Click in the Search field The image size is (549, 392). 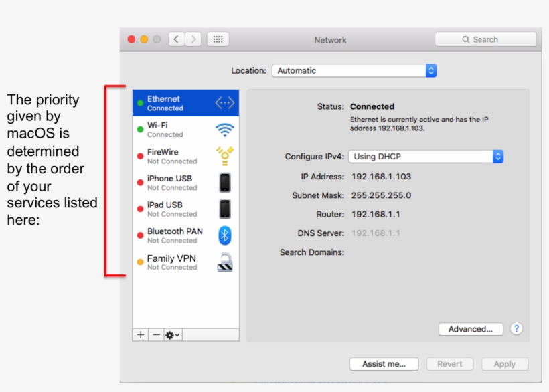(485, 39)
